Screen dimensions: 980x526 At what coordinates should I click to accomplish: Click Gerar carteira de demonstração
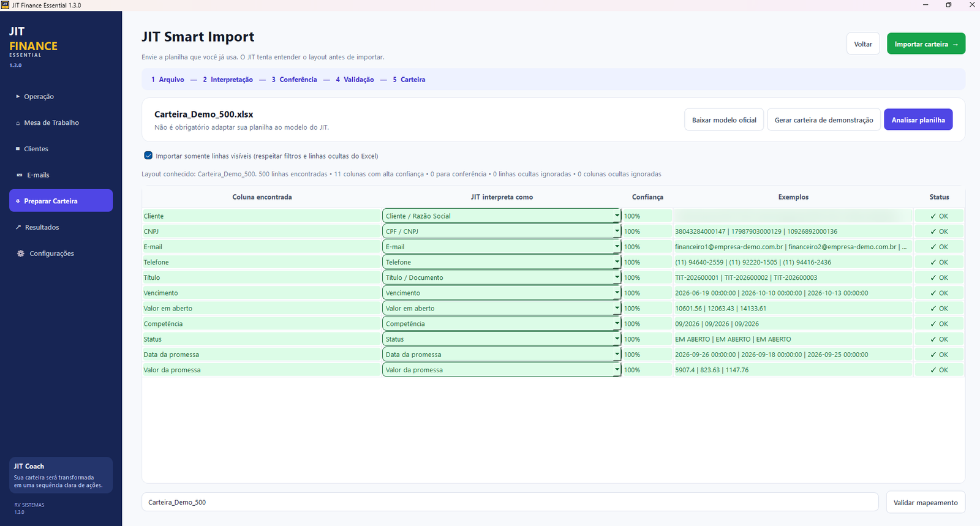pos(824,120)
